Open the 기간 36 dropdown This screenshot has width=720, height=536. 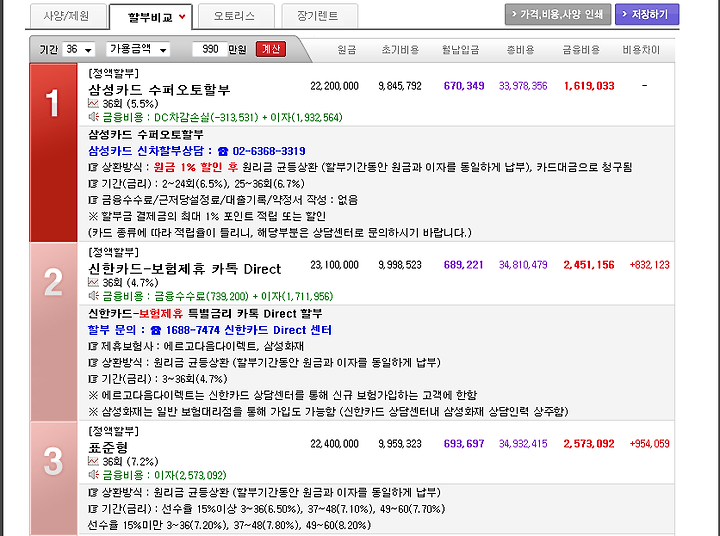(x=79, y=49)
